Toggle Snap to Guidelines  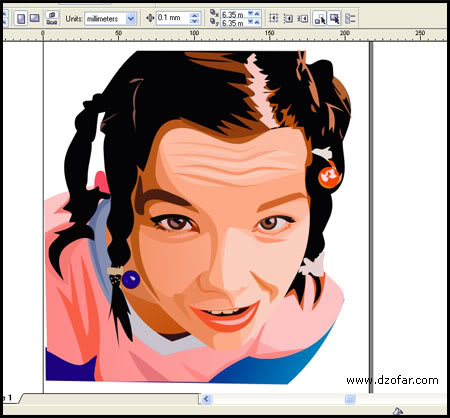288,18
